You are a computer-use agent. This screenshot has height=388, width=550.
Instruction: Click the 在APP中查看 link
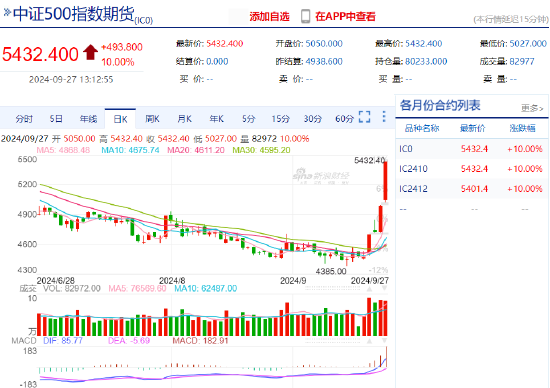pyautogui.click(x=346, y=16)
